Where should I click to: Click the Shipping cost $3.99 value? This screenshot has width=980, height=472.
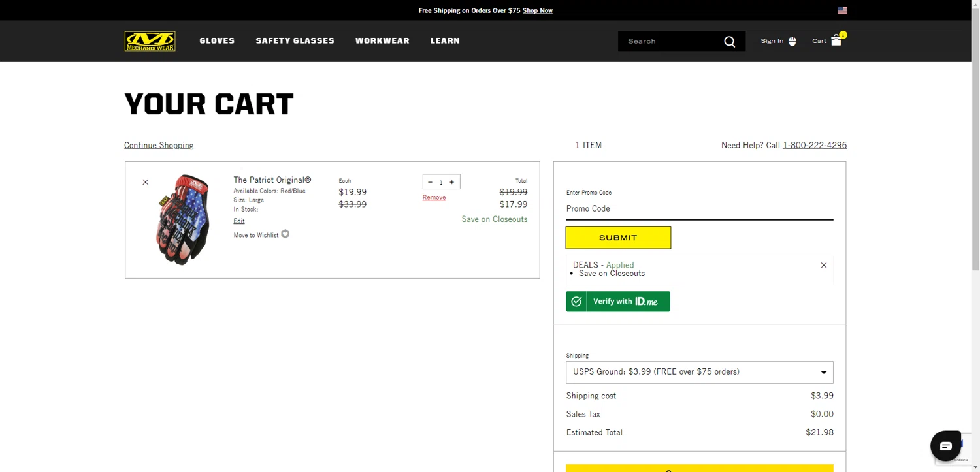click(x=822, y=396)
